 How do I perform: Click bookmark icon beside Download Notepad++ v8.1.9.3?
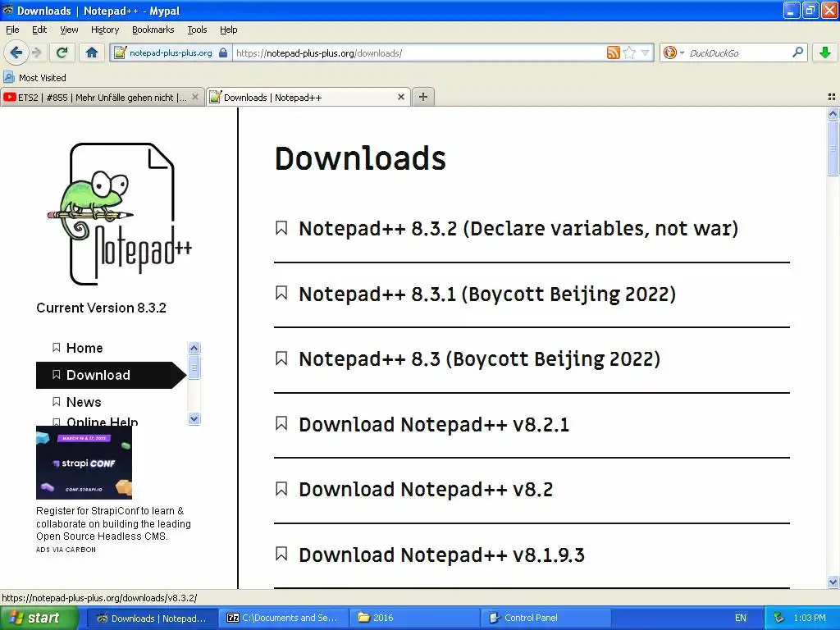point(281,554)
